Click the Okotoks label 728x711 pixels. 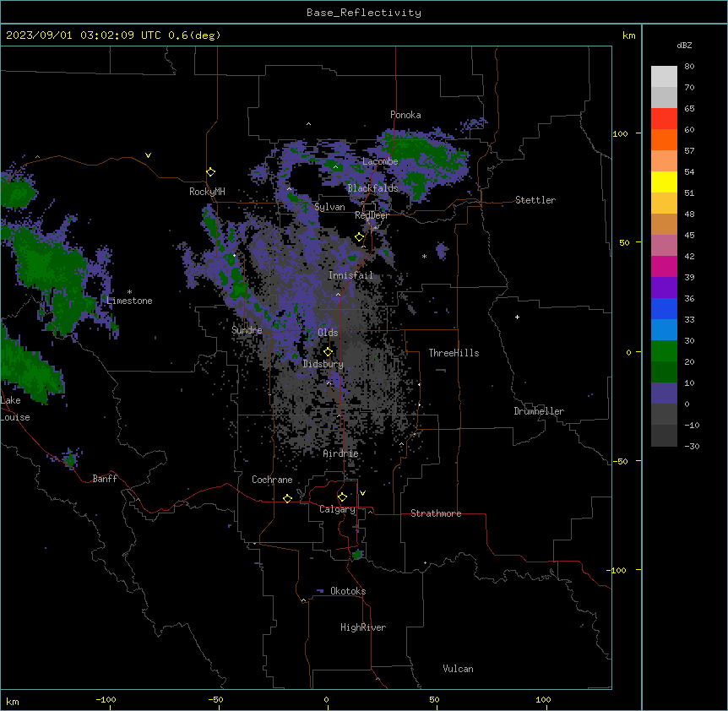tap(348, 591)
